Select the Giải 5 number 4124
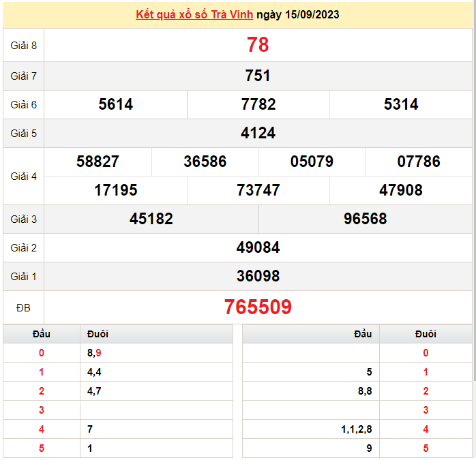This screenshot has width=476, height=460. pos(258,133)
